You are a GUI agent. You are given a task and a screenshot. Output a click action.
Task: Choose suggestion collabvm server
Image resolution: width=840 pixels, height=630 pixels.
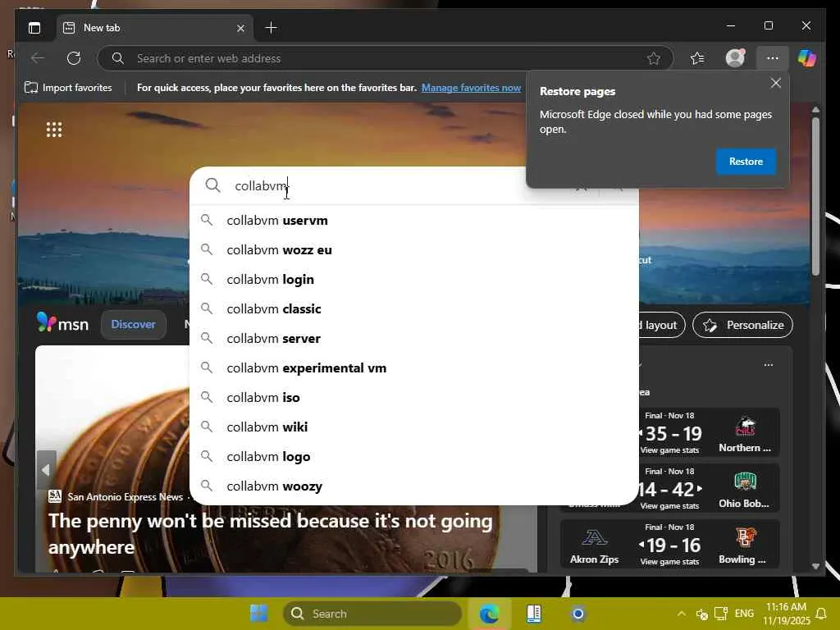pyautogui.click(x=414, y=339)
